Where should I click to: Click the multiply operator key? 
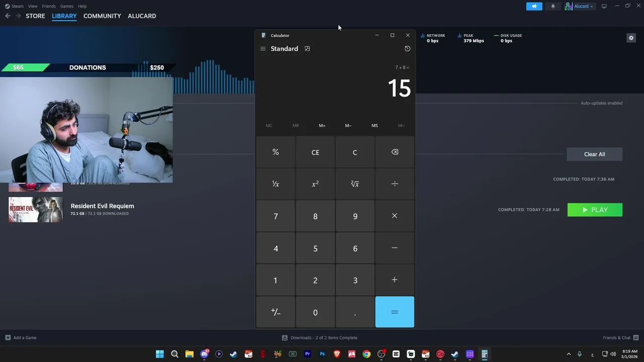point(395,216)
